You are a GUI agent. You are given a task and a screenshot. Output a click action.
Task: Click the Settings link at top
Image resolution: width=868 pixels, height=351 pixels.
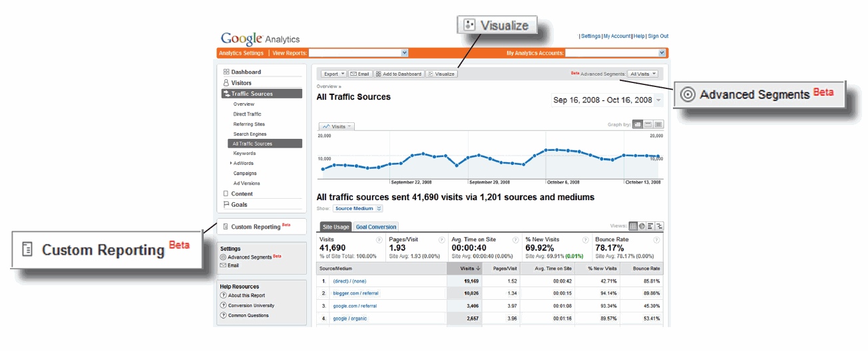[591, 37]
